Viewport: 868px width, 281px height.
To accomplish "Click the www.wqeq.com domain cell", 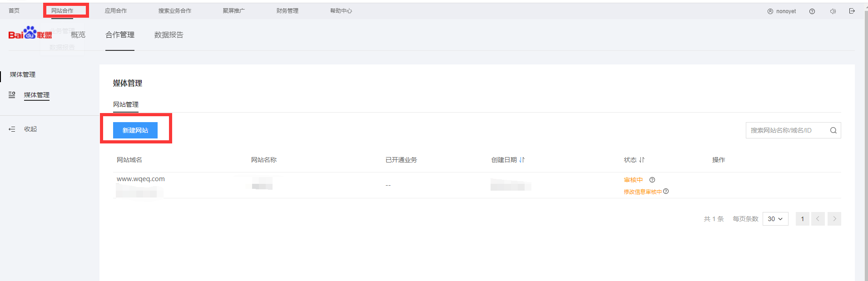I will [141, 179].
